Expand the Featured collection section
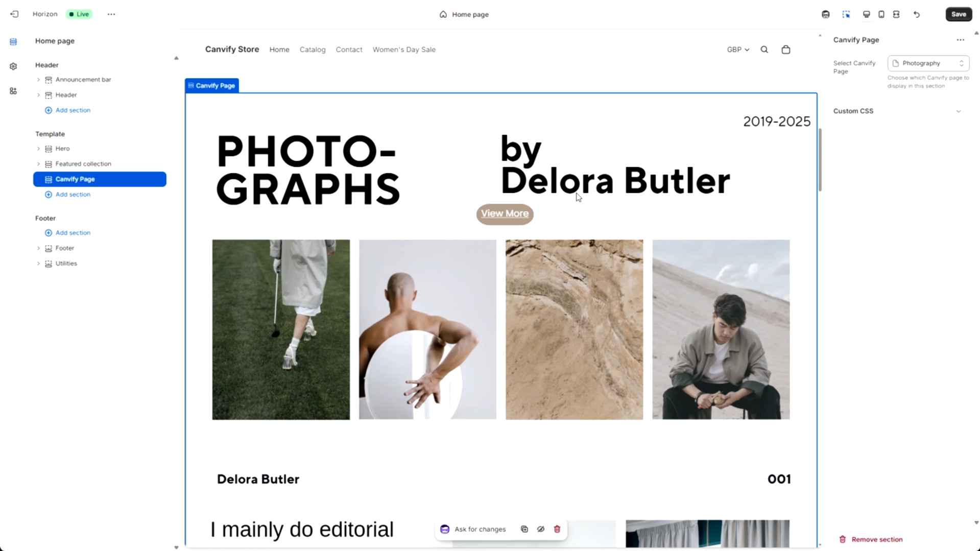The image size is (980, 551). [x=38, y=164]
